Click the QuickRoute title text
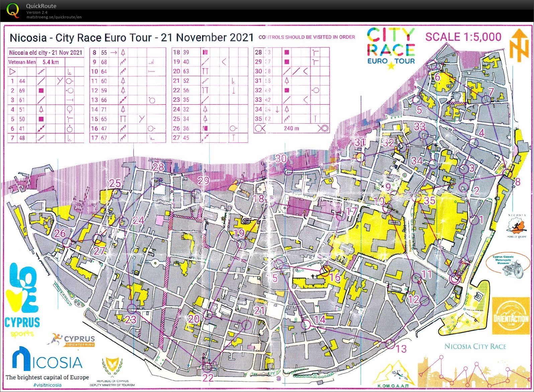 point(41,6)
